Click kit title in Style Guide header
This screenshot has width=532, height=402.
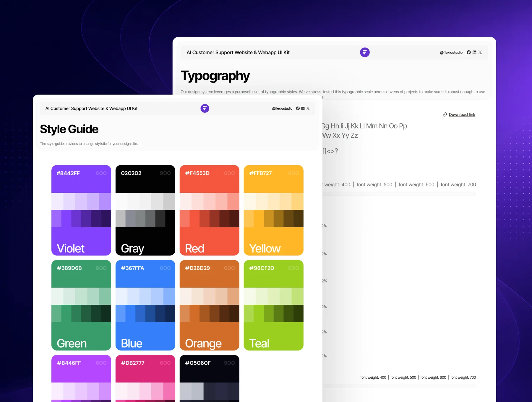point(91,108)
